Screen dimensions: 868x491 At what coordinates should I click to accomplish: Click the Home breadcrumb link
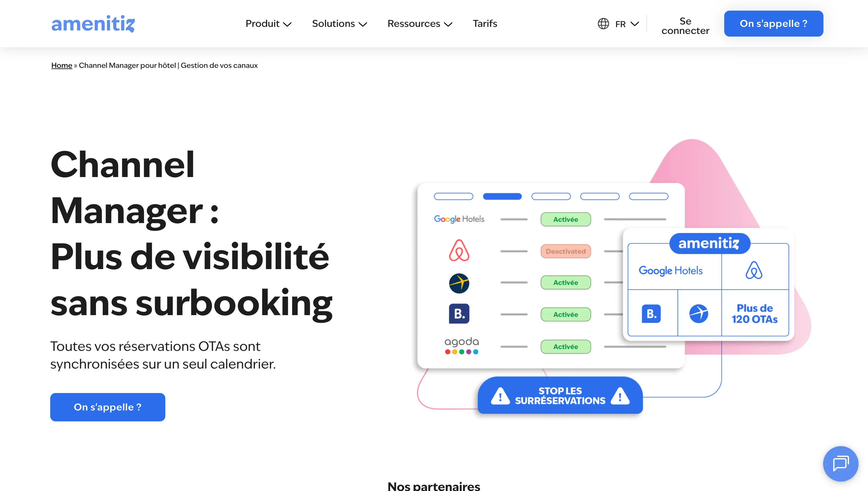coord(62,66)
